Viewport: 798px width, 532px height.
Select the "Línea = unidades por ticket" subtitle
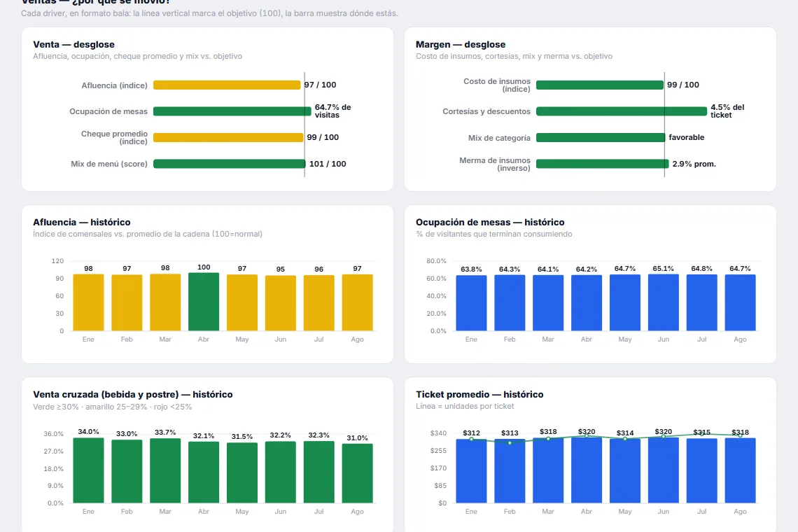[465, 406]
